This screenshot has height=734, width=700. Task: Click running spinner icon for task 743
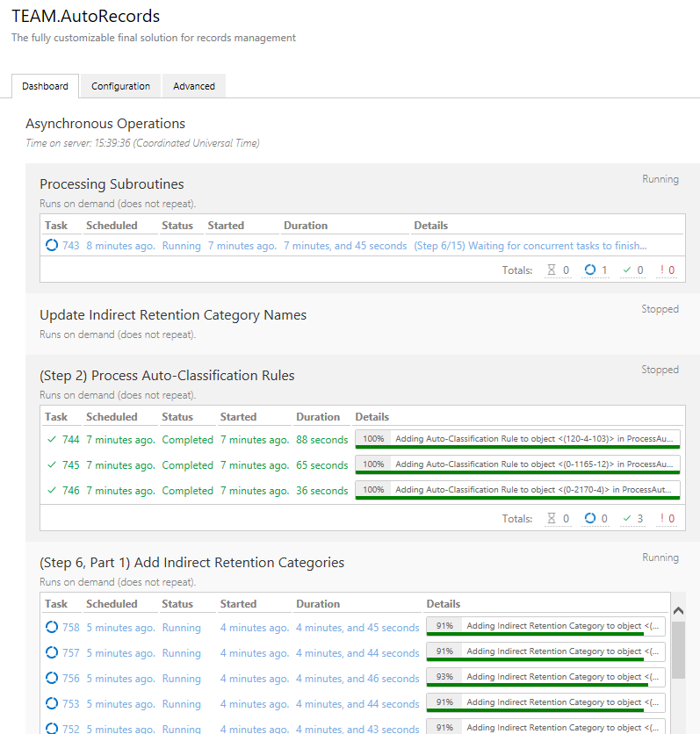pos(52,245)
